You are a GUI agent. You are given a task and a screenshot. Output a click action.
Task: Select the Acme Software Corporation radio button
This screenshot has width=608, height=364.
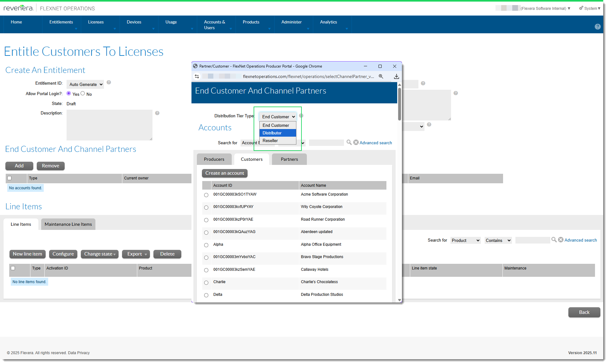(206, 195)
